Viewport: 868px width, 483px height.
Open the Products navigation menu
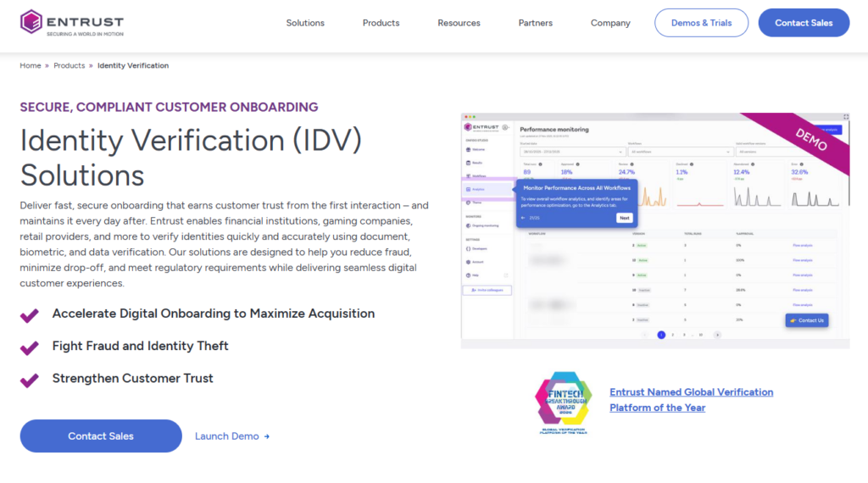[381, 23]
